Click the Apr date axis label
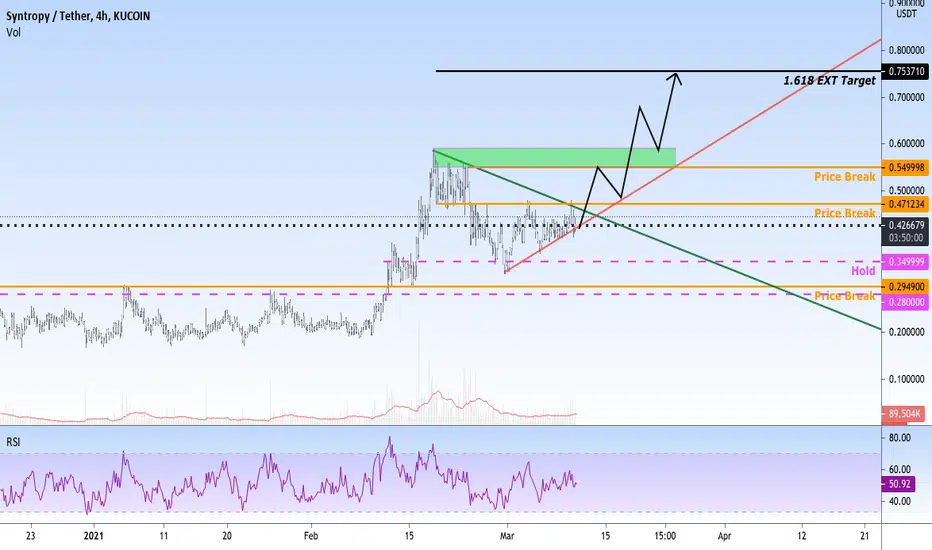The image size is (932, 550). (724, 536)
